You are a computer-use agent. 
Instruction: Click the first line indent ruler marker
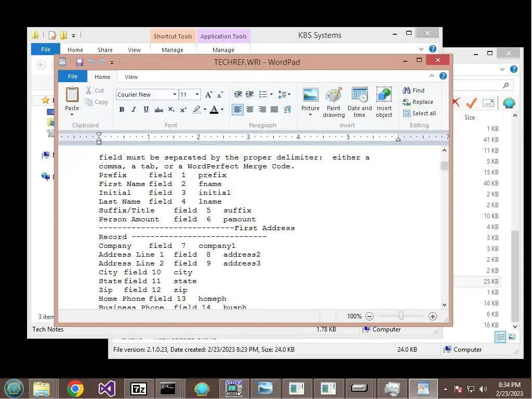click(x=99, y=135)
